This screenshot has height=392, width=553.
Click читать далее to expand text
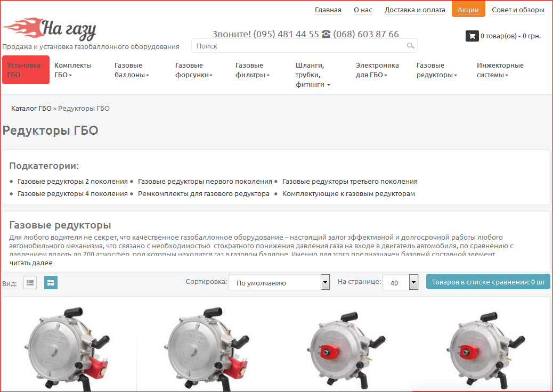coord(31,263)
